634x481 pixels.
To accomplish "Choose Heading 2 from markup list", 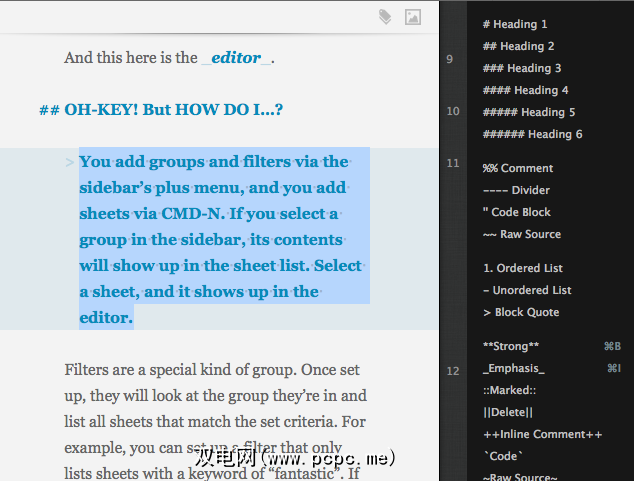I will pos(518,46).
